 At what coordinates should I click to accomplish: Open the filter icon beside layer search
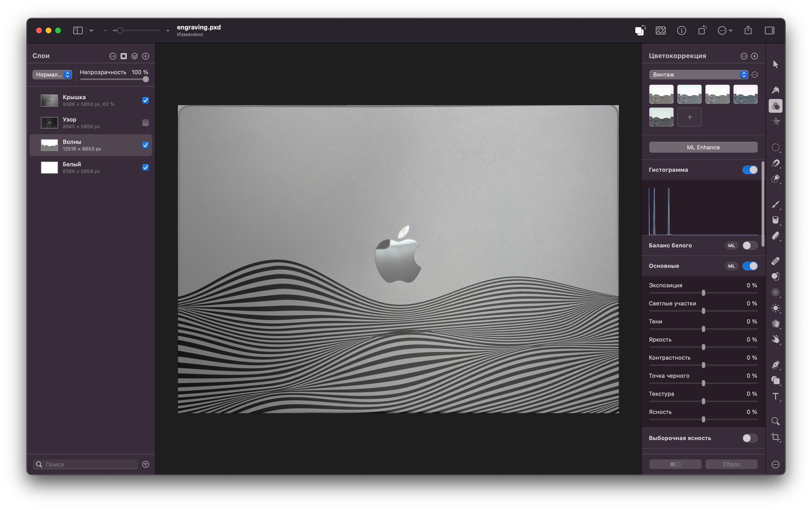(146, 465)
